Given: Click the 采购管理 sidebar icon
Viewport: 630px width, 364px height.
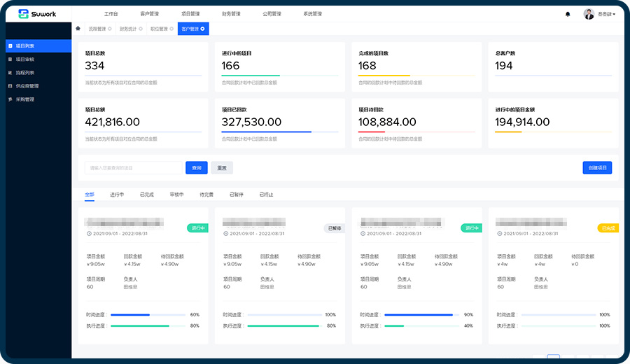Looking at the screenshot, I should click(10, 99).
